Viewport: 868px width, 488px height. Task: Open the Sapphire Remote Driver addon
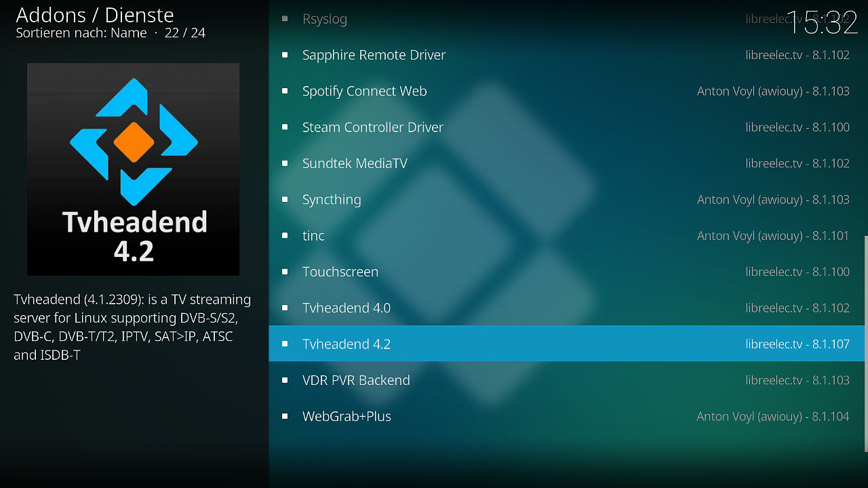(567, 55)
